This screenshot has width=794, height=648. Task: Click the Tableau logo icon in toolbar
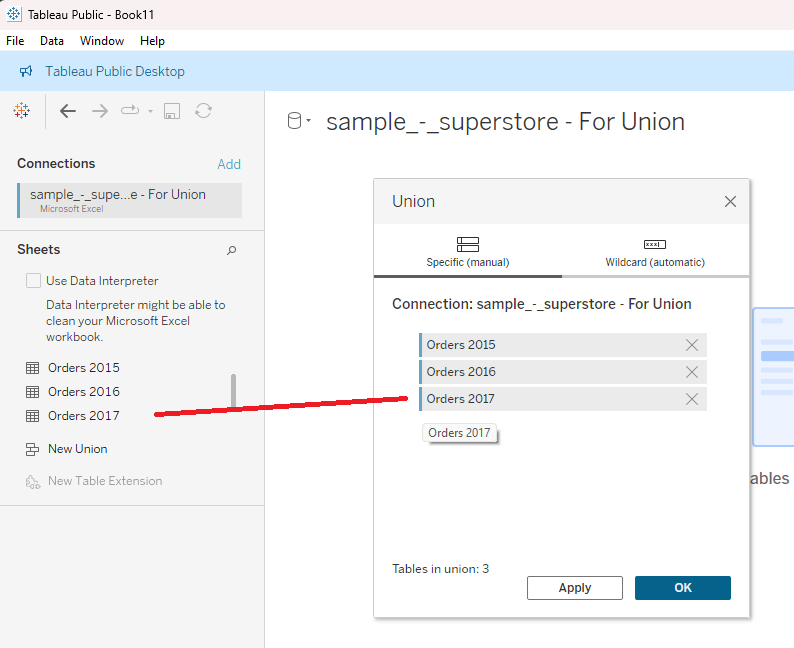pyautogui.click(x=22, y=111)
